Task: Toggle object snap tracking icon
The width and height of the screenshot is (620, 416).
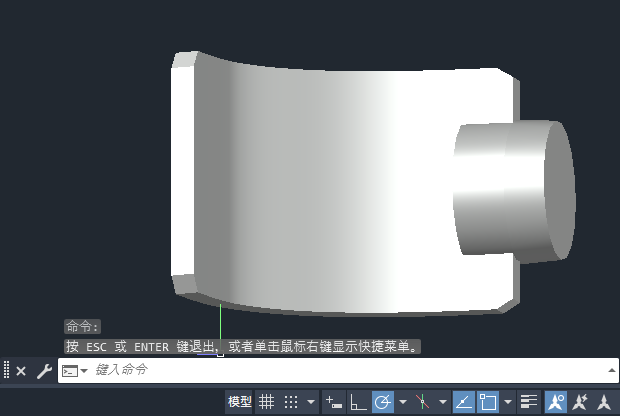Action: (464, 402)
